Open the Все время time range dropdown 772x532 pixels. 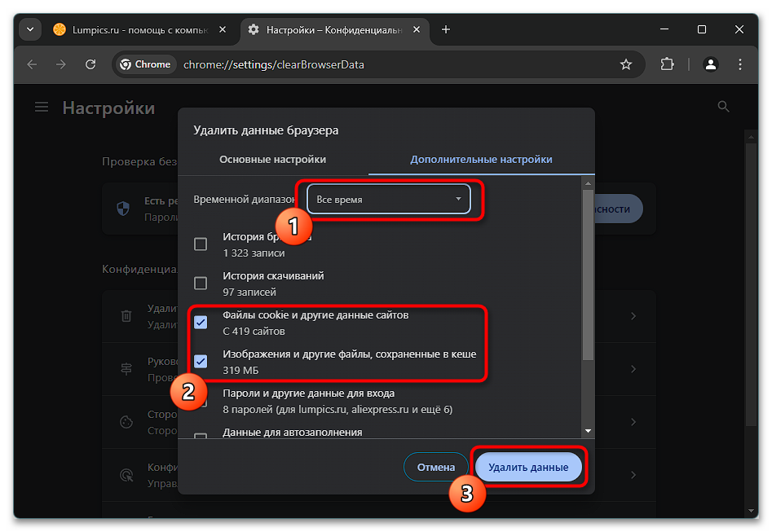[389, 200]
